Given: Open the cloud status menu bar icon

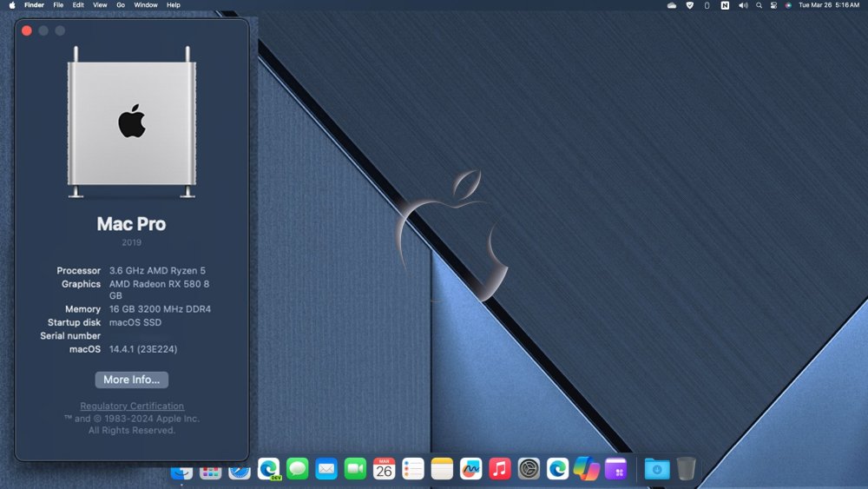Looking at the screenshot, I should [672, 5].
